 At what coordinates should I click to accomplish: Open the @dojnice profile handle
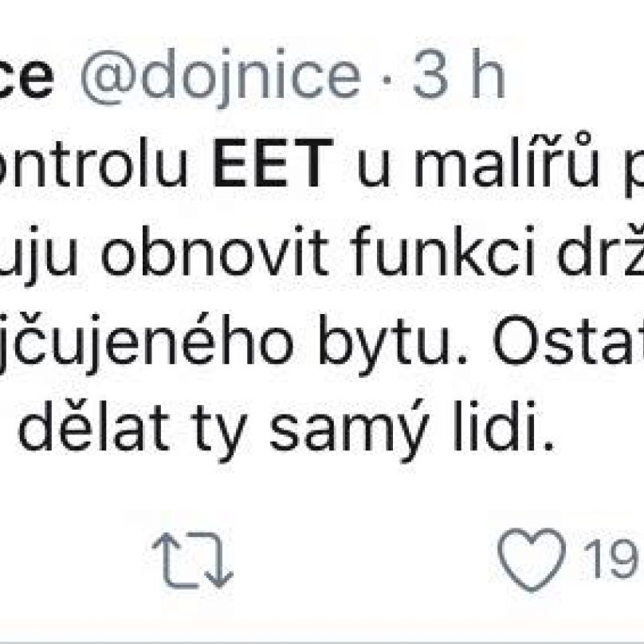[x=221, y=77]
